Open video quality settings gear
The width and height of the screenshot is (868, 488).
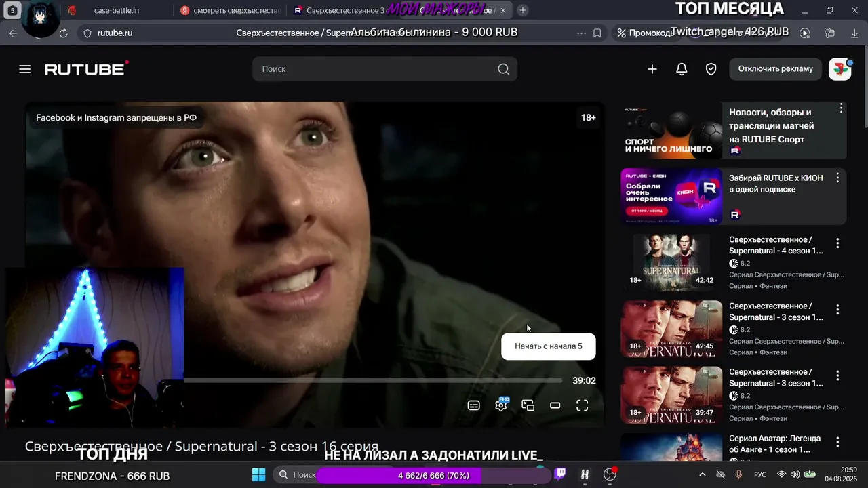coord(501,405)
